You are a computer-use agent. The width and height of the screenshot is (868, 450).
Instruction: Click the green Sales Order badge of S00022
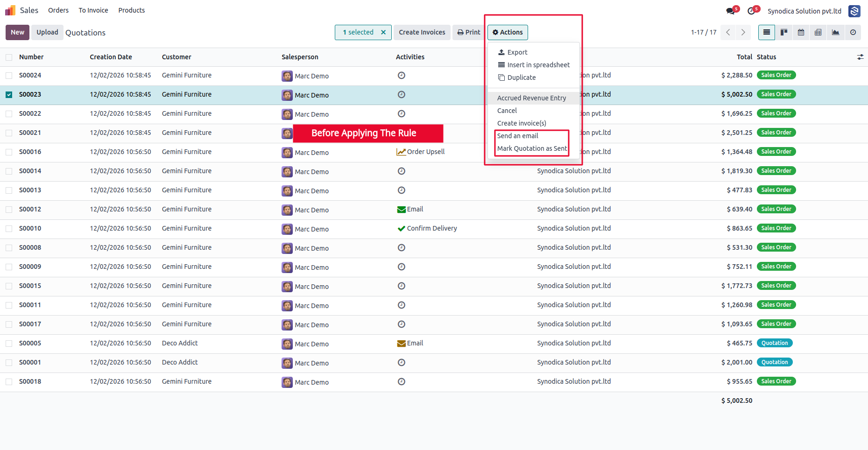[776, 113]
